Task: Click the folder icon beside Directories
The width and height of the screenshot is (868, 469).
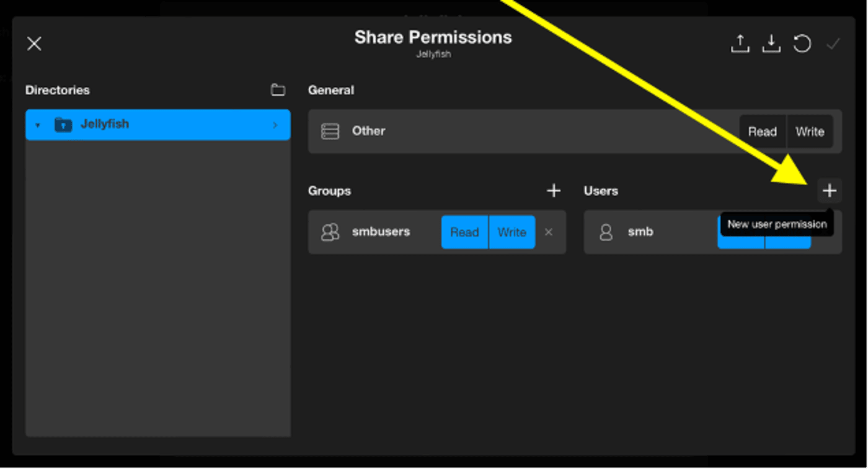Action: pyautogui.click(x=278, y=91)
